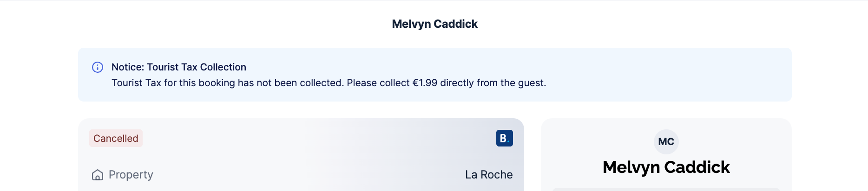The width and height of the screenshot is (868, 191).
Task: Click the MC avatar circle
Action: (666, 142)
